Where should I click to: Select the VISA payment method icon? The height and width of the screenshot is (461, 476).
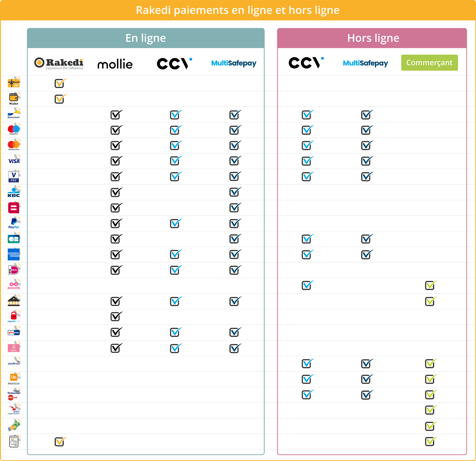point(13,161)
